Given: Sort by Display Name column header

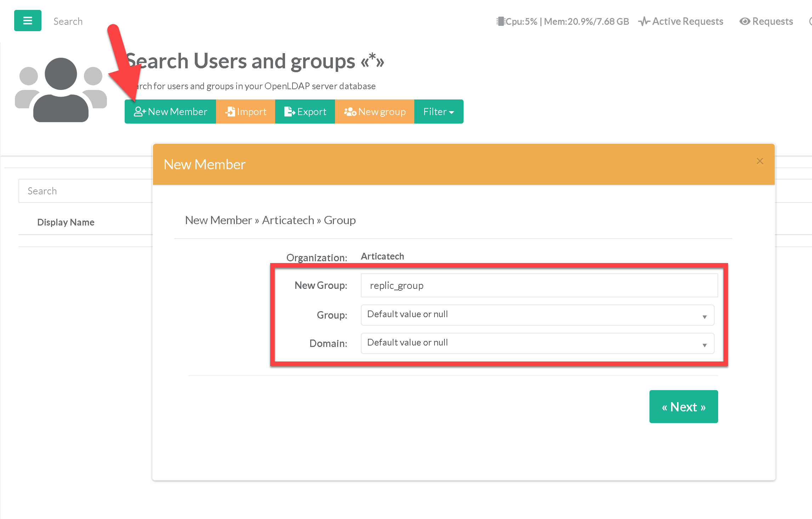Looking at the screenshot, I should [x=66, y=222].
